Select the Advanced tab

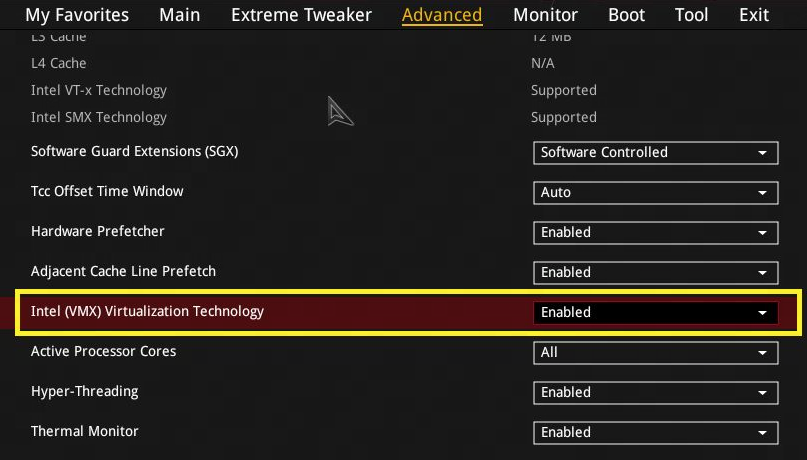tap(442, 15)
